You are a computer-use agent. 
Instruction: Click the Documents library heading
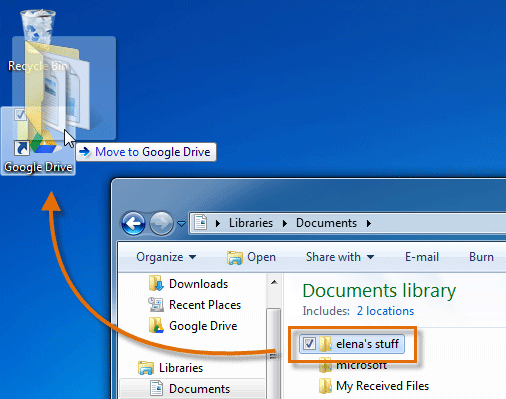379,291
